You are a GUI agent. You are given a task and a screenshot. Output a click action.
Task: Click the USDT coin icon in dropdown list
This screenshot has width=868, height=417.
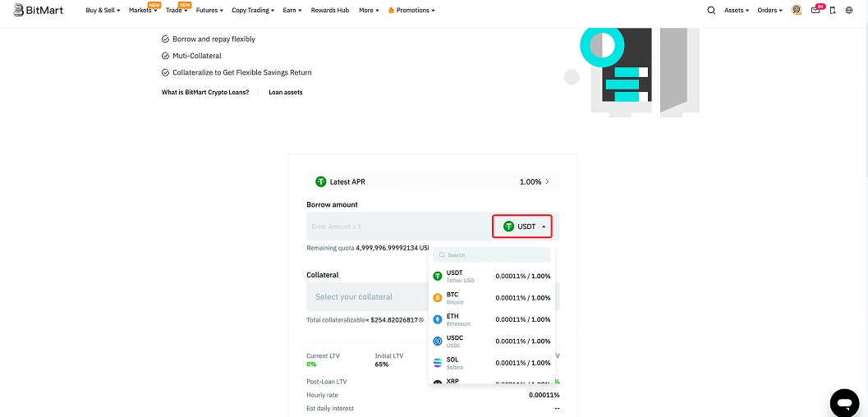(x=438, y=276)
